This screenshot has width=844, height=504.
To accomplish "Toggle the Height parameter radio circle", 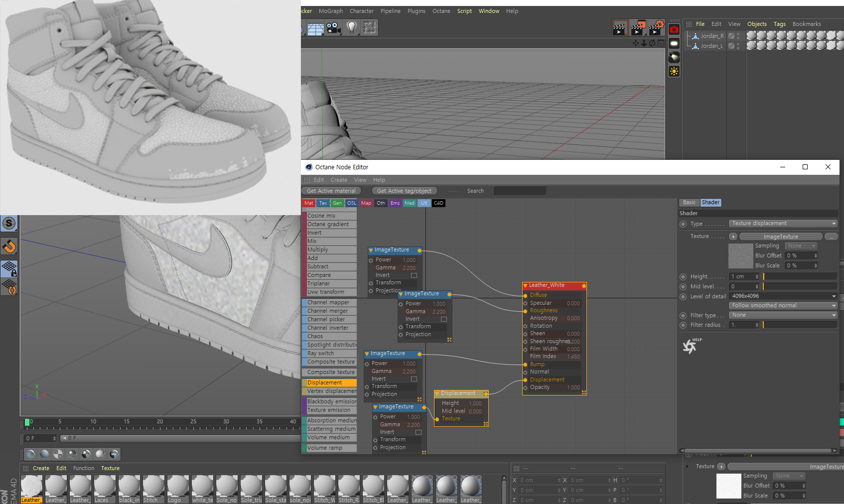I will (683, 277).
